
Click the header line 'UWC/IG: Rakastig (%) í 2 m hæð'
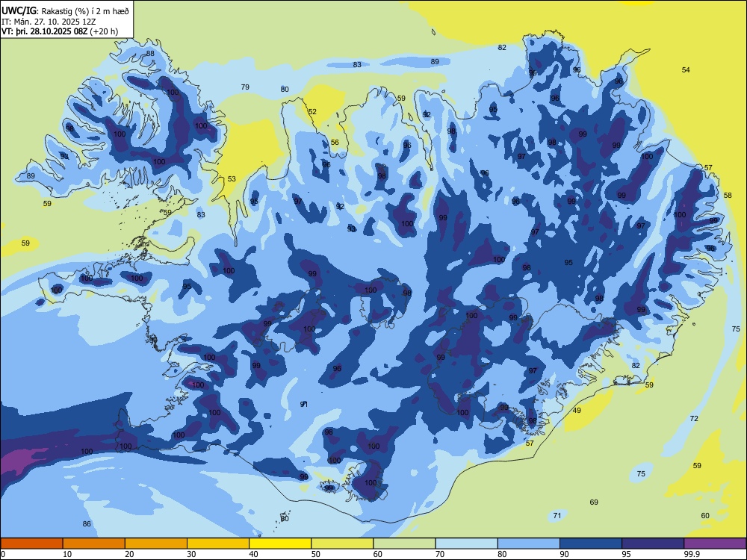click(x=65, y=11)
